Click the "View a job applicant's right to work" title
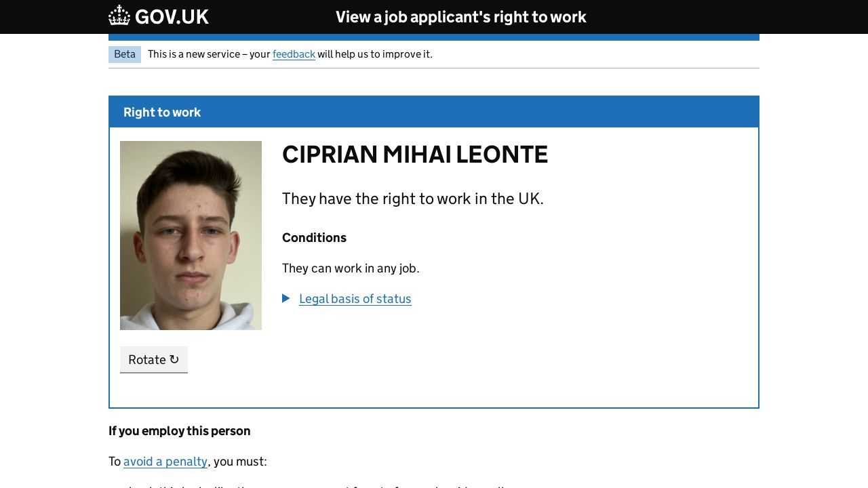The height and width of the screenshot is (488, 868). pyautogui.click(x=461, y=17)
